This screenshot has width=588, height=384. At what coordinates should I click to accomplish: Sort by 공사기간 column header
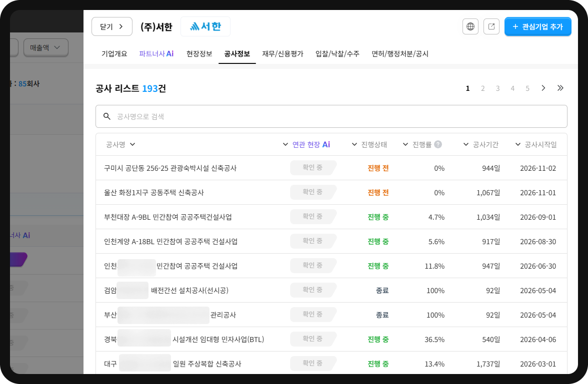pyautogui.click(x=481, y=145)
